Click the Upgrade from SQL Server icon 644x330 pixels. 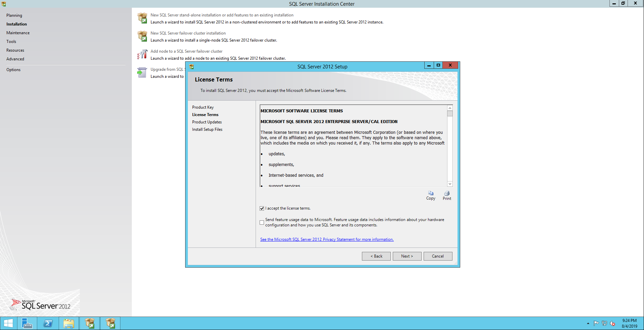tap(142, 72)
